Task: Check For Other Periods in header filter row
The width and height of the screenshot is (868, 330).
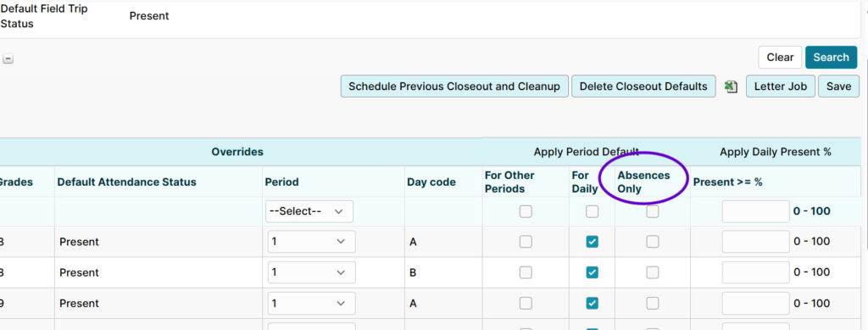Action: [x=526, y=211]
